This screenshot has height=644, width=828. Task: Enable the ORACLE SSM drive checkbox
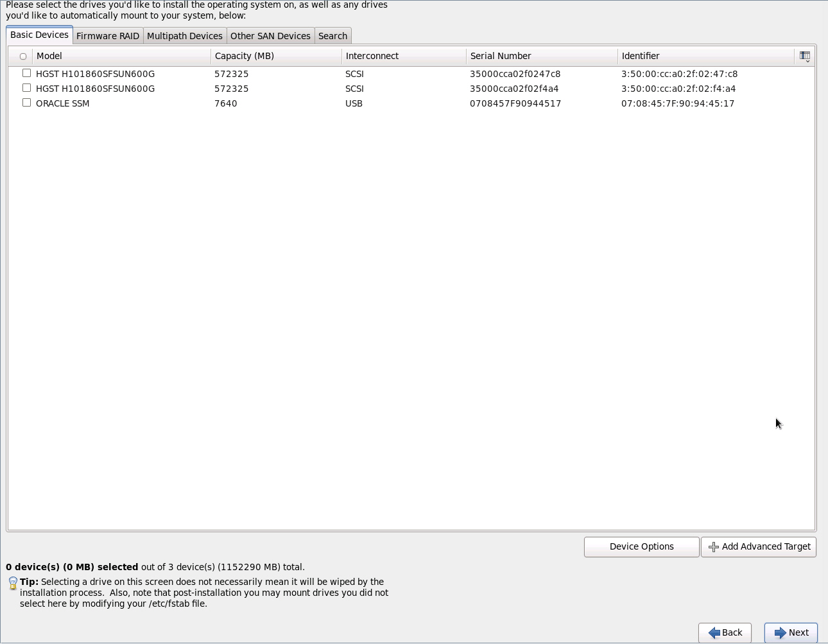pyautogui.click(x=26, y=102)
